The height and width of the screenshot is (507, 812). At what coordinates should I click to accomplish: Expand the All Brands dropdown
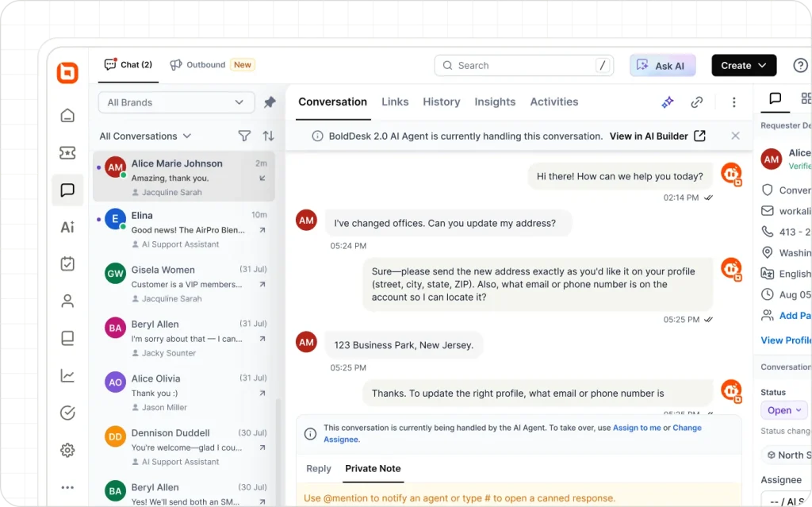176,102
